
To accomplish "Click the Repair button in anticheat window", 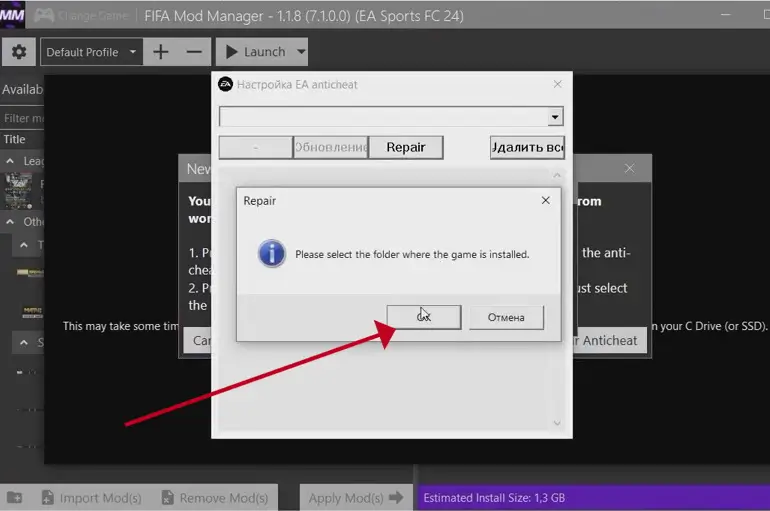I will 406,147.
